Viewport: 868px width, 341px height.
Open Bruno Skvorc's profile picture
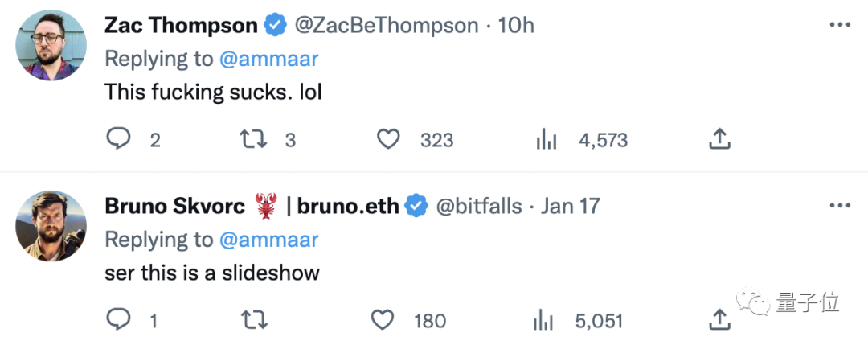[x=51, y=226]
